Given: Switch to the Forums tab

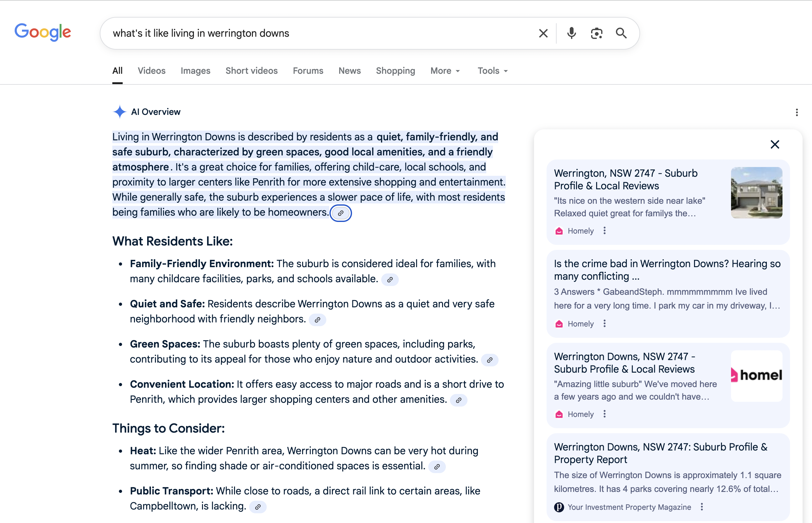Looking at the screenshot, I should pos(308,71).
